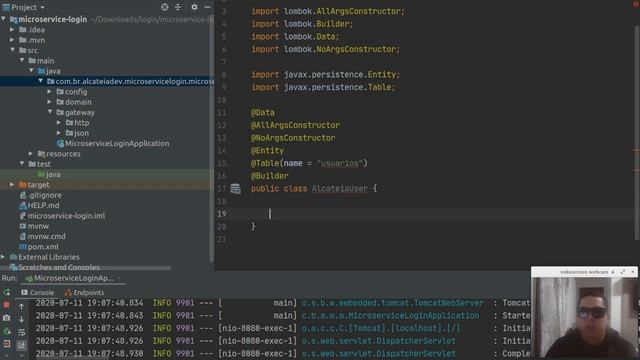Place cursor on empty line 19
The image size is (640, 360).
pos(424,213)
